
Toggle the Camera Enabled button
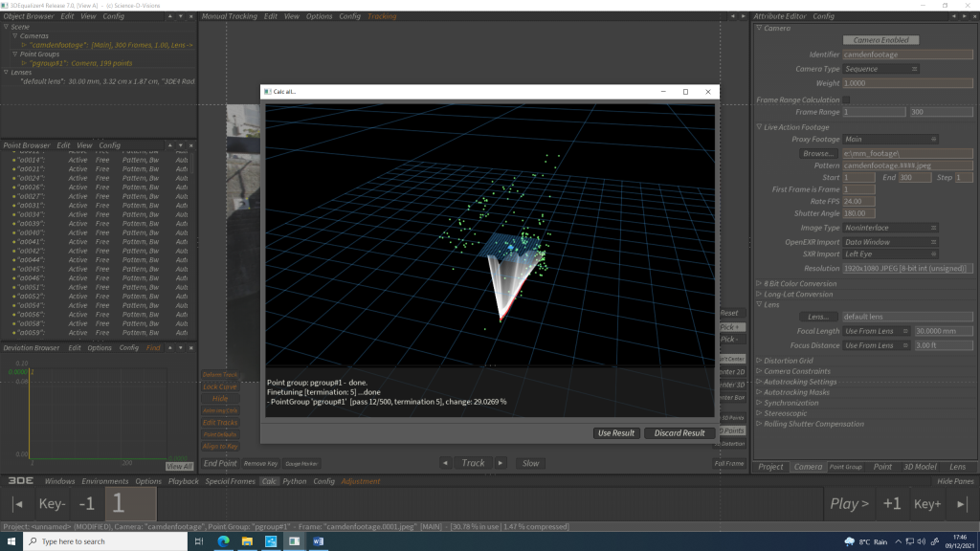point(880,40)
